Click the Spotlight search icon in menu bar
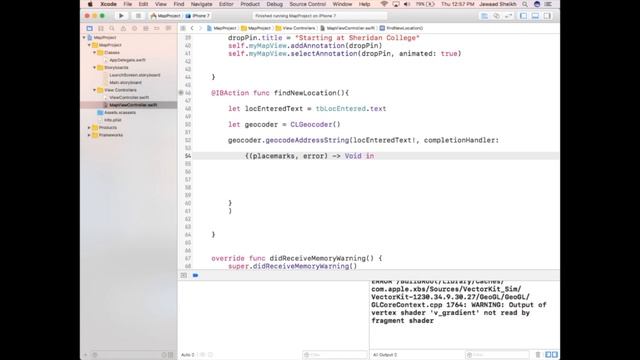 point(525,4)
